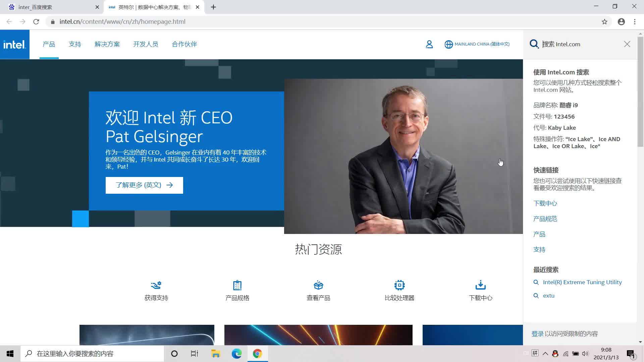Select recent search Intel(R) Extreme Tuning Utility

point(582,282)
